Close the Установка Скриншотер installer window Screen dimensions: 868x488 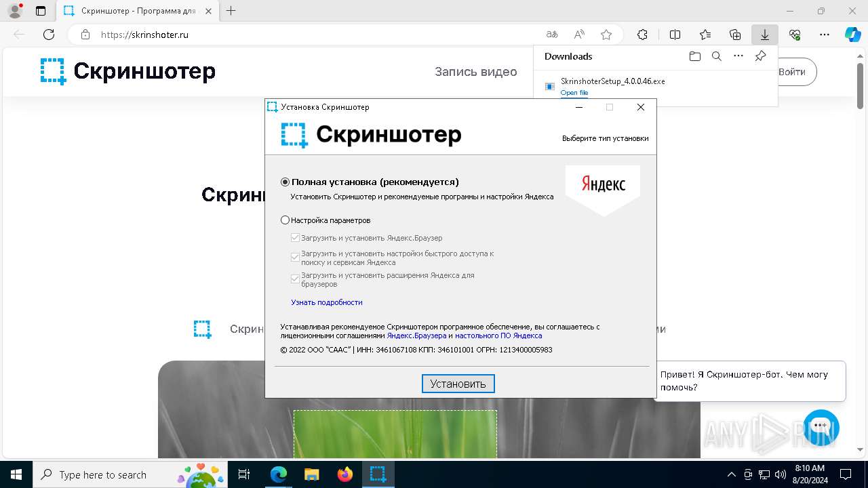pos(641,107)
